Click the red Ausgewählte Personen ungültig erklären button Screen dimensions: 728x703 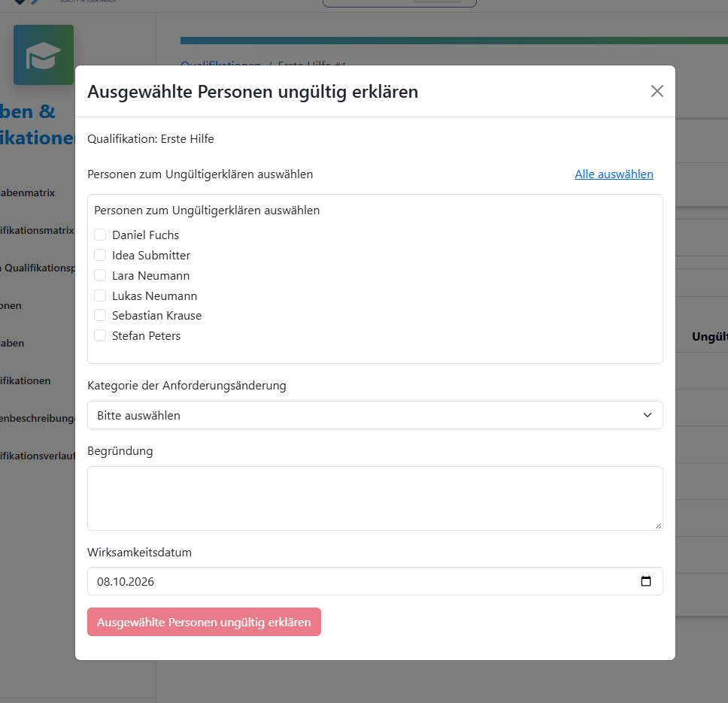tap(204, 622)
